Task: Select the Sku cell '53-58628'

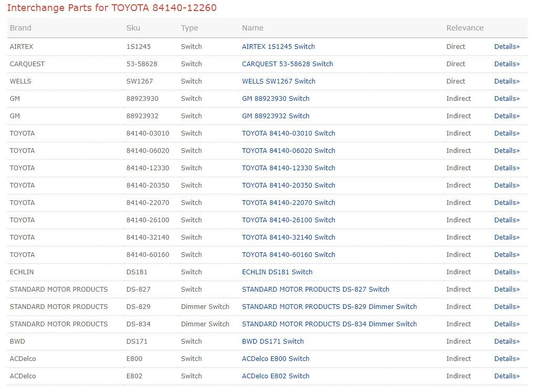Action: click(142, 64)
